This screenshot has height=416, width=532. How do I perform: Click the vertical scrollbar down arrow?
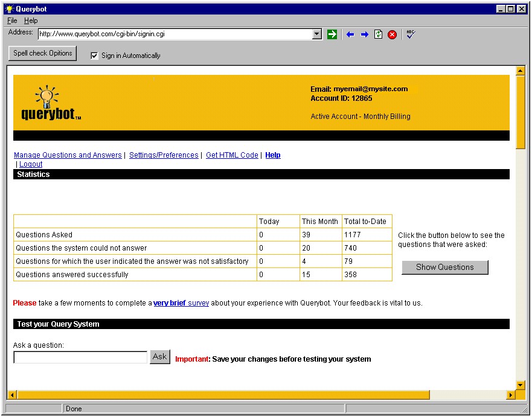[520, 385]
